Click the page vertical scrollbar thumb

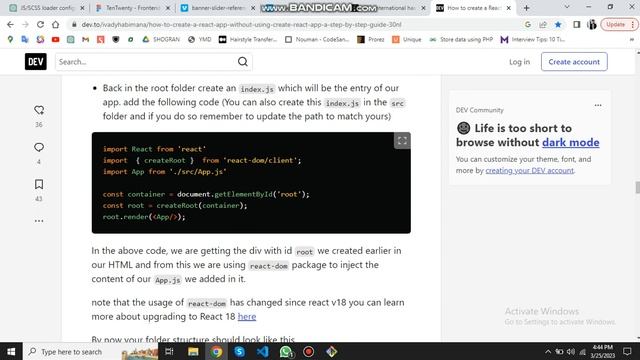638,187
